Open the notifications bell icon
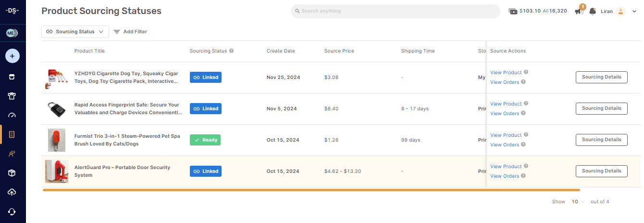 [x=593, y=11]
